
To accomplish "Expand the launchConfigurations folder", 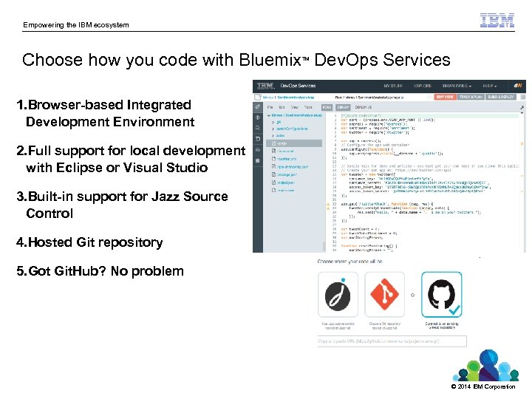I will pos(273,129).
